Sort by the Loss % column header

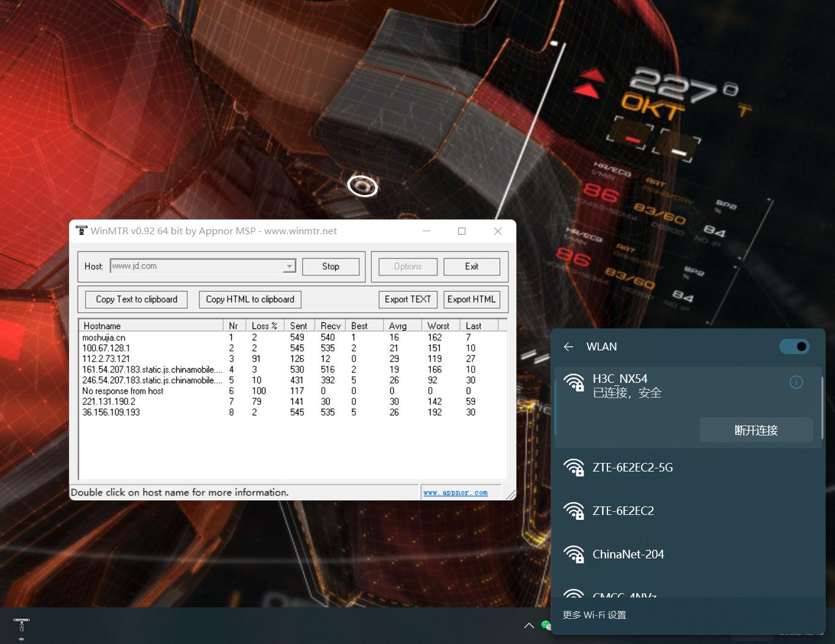pos(264,325)
